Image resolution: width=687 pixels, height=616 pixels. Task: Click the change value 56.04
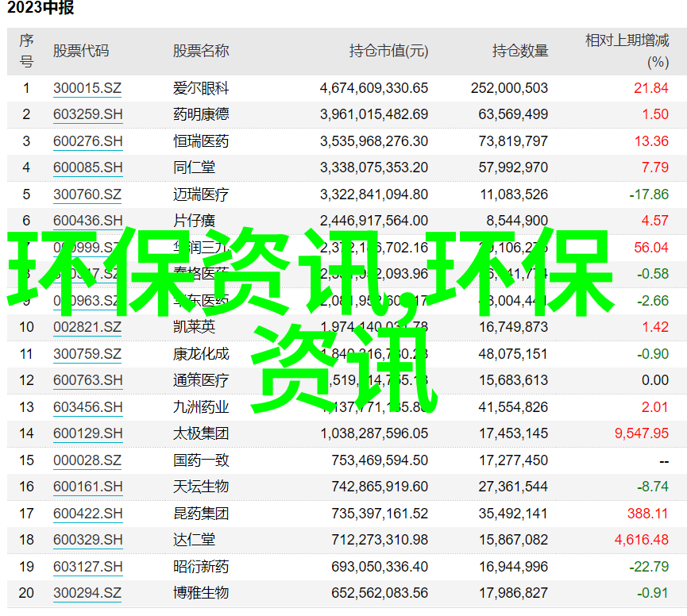pyautogui.click(x=651, y=248)
